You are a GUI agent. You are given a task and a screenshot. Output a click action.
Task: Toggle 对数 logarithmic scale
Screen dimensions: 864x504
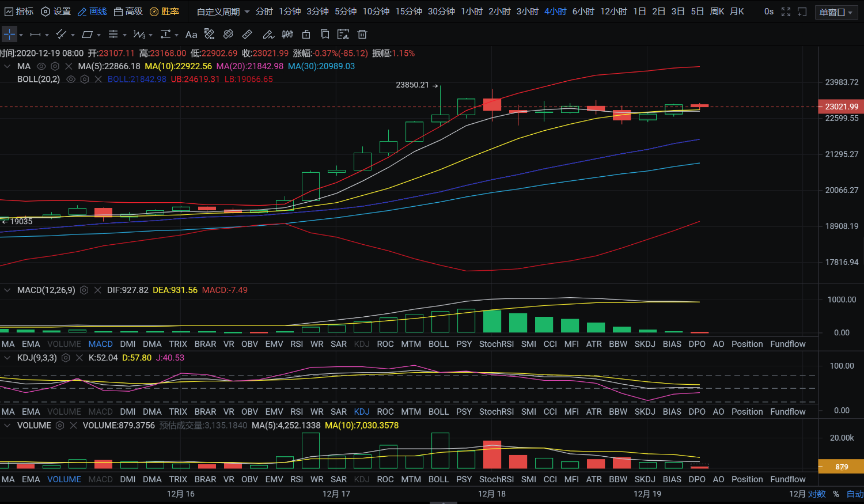(816, 494)
